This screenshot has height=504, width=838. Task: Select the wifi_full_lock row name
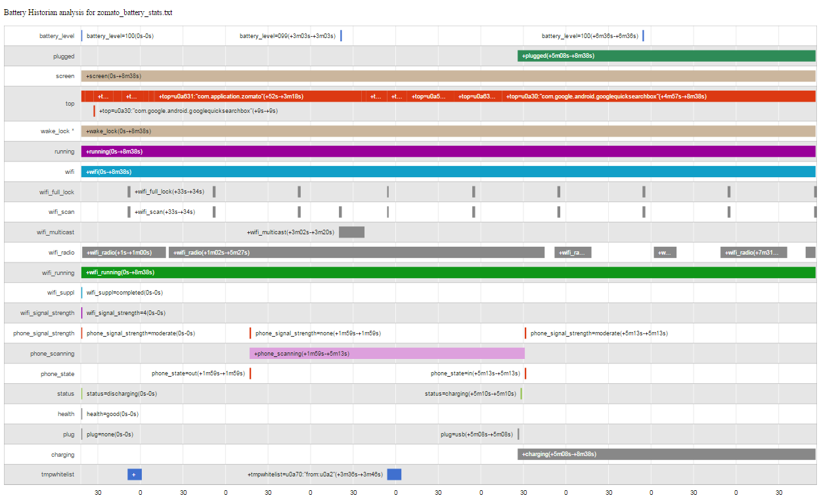point(56,192)
